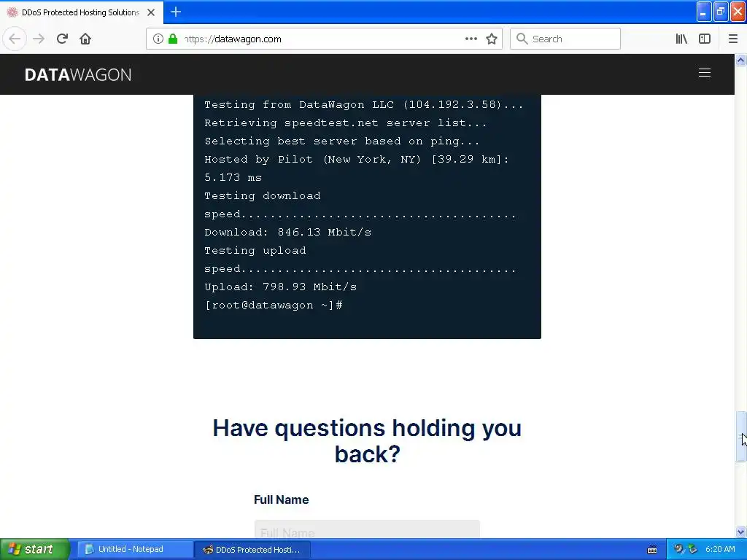This screenshot has height=560, width=747.
Task: Click the '[root@datawagon ~]#' prompt
Action: click(x=274, y=306)
